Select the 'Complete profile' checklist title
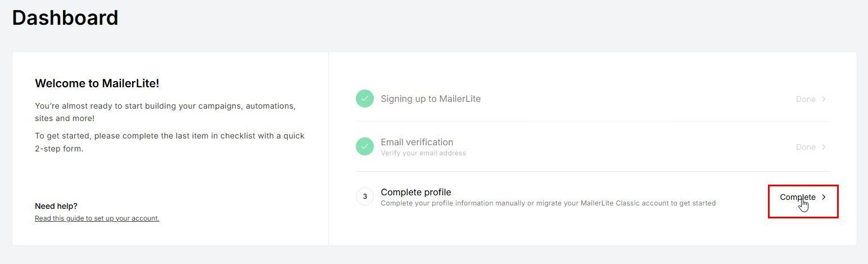Image resolution: width=868 pixels, height=264 pixels. (x=415, y=192)
